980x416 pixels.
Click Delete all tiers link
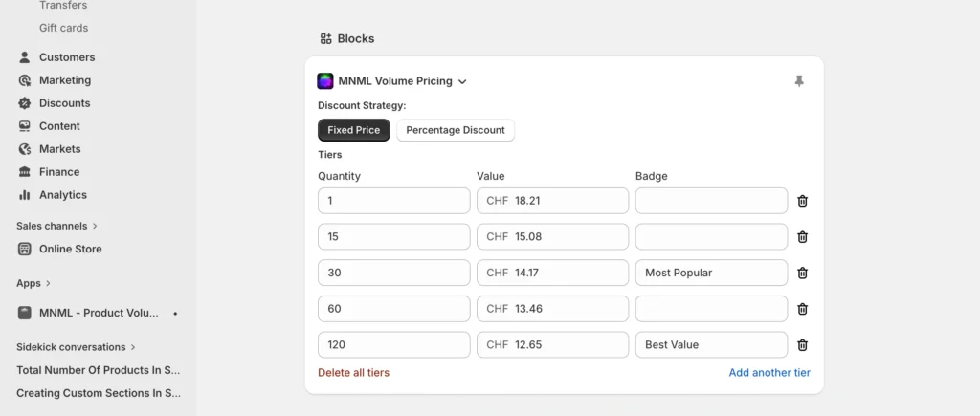(x=354, y=373)
